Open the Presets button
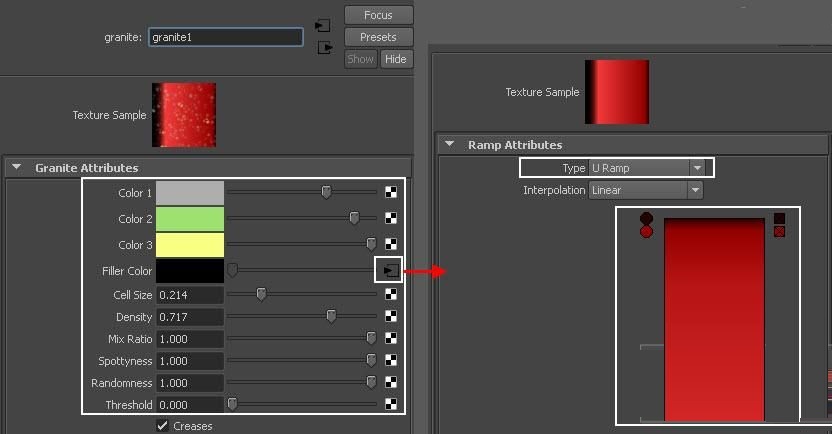 point(378,37)
